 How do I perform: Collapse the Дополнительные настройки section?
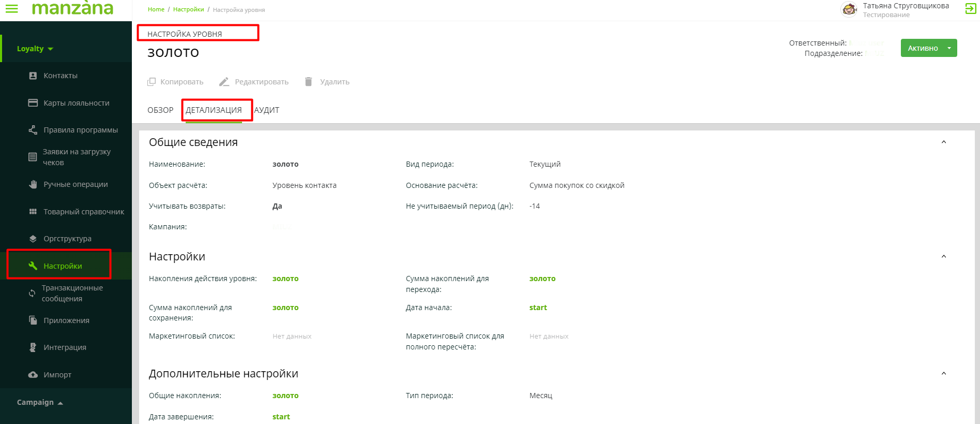pos(944,374)
